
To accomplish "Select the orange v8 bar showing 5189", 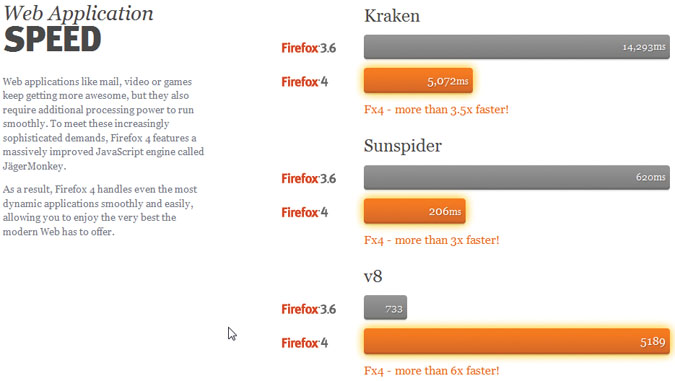I will pyautogui.click(x=517, y=341).
